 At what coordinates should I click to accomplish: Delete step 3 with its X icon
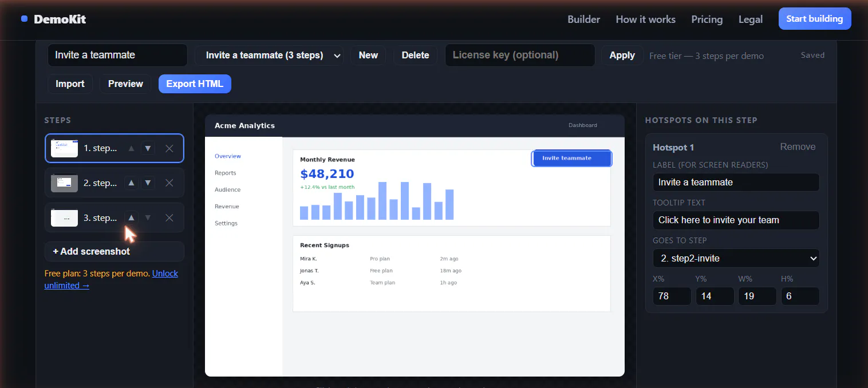click(x=169, y=217)
